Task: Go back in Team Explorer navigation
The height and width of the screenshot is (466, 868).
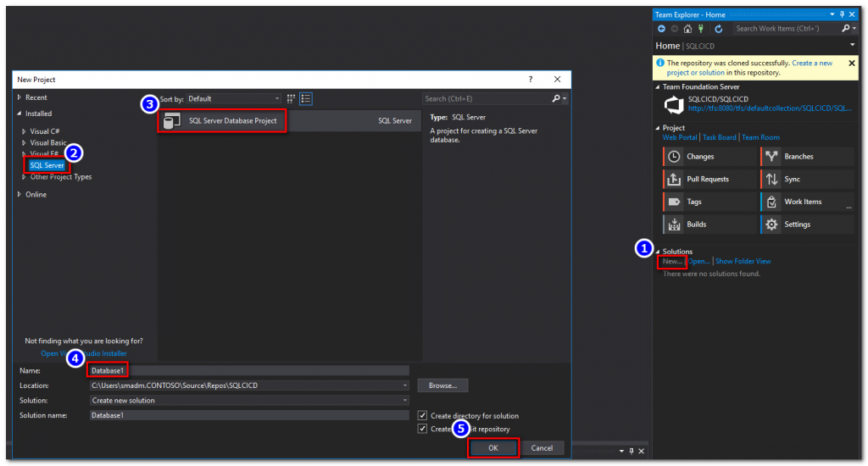Action: pyautogui.click(x=661, y=29)
